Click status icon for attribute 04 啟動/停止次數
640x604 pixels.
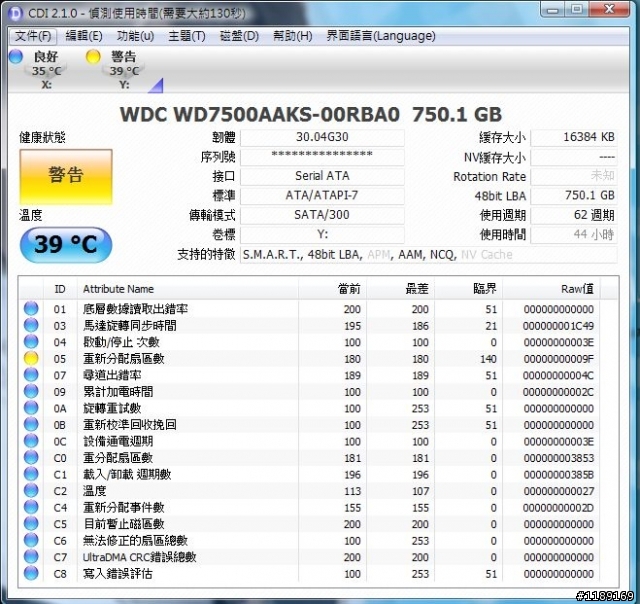coord(31,342)
